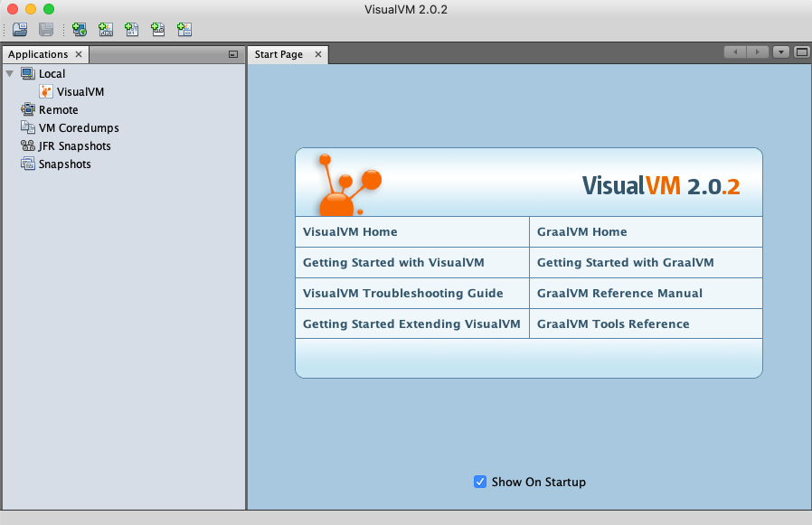Switch to the Applications tab
The width and height of the screenshot is (812, 525).
click(x=38, y=54)
